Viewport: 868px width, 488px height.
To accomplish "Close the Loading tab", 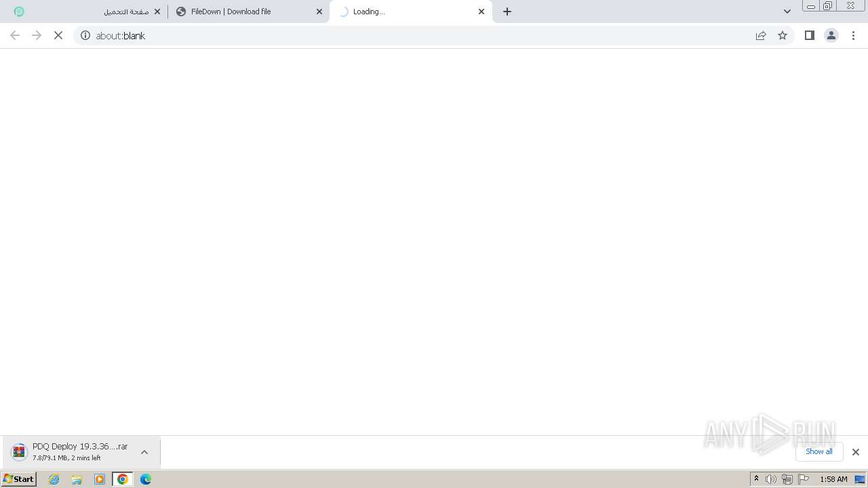I will tap(481, 12).
